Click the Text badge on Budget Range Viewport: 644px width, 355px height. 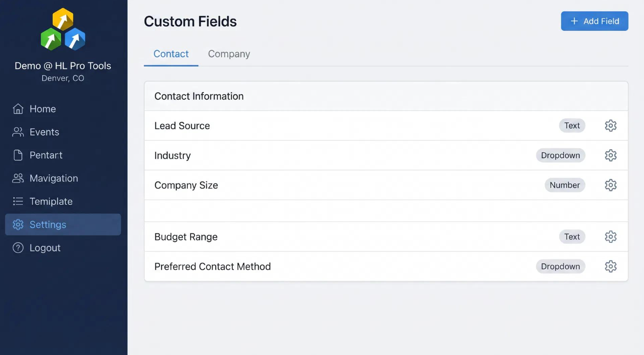(x=572, y=237)
